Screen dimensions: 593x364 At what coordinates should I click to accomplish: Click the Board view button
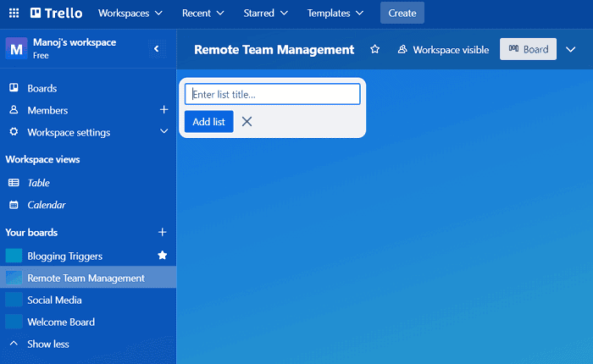coord(528,49)
